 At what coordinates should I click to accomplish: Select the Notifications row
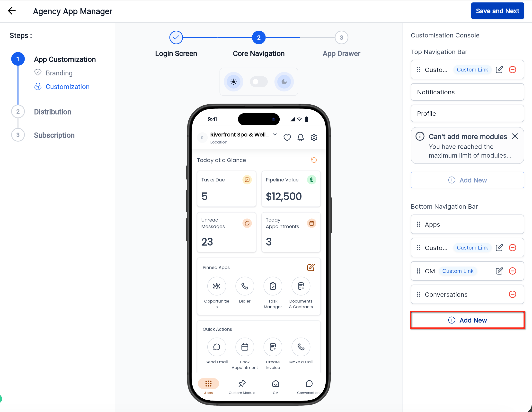(x=467, y=92)
